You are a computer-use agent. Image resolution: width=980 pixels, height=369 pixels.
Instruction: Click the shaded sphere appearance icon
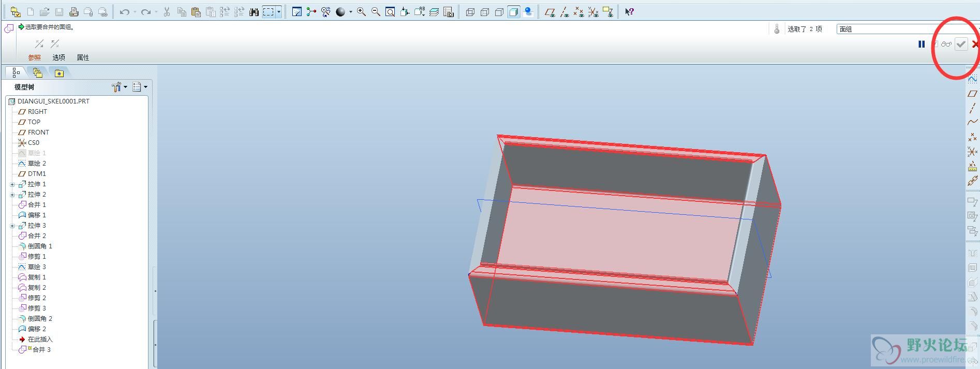pyautogui.click(x=340, y=12)
